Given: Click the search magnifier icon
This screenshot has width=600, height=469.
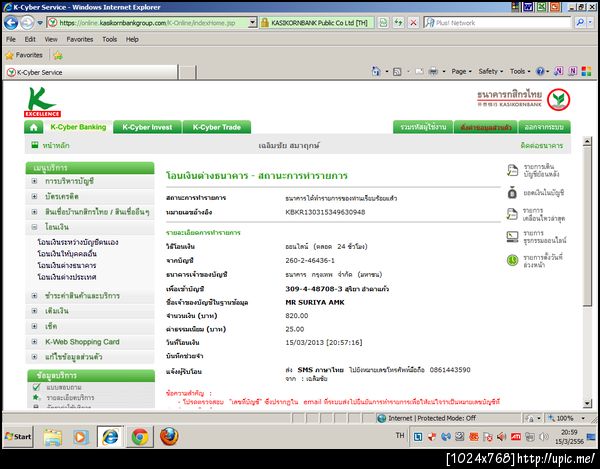Looking at the screenshot, I should click(x=580, y=23).
